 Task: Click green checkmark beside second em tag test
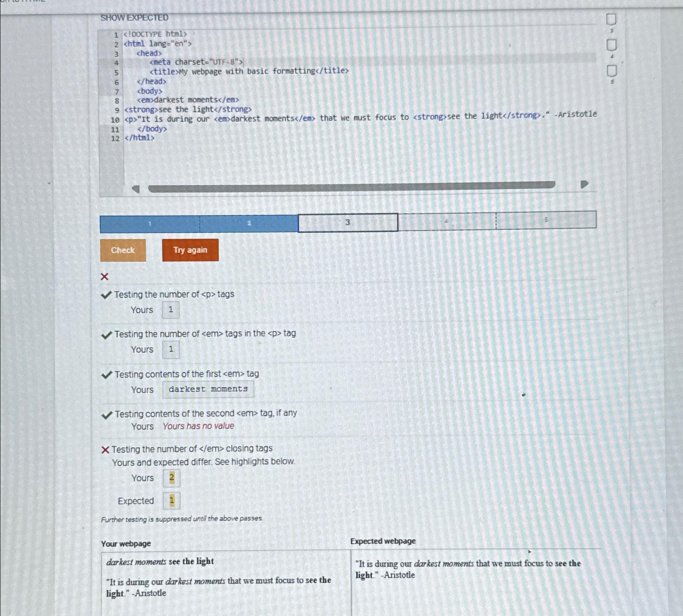coord(107,414)
